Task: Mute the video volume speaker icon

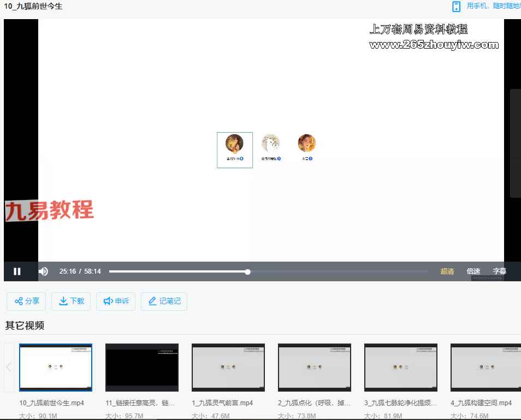Action: [x=43, y=271]
